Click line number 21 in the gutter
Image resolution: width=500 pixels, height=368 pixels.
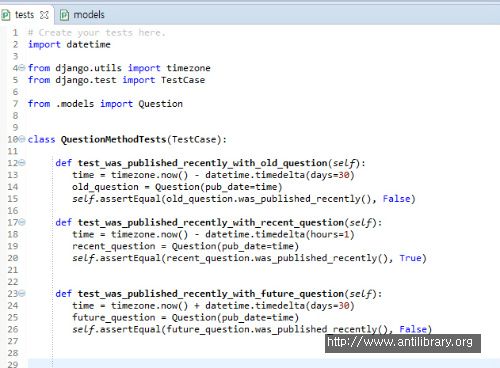pos(13,270)
